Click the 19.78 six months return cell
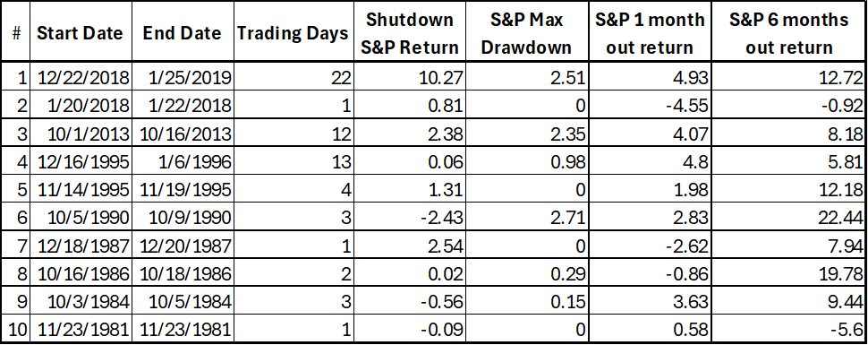This screenshot has height=345, width=868. 788,273
